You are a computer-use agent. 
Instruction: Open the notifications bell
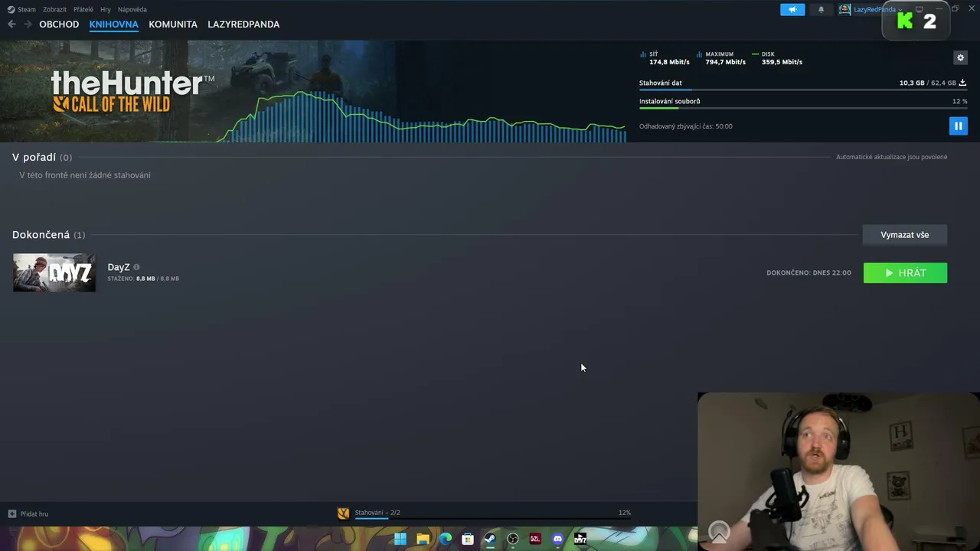(822, 9)
